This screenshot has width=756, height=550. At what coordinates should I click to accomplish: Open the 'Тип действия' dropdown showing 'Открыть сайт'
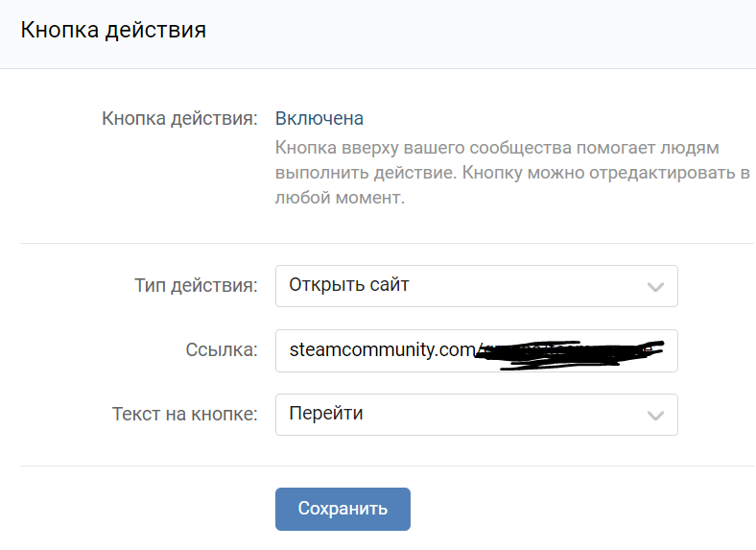[x=477, y=286]
